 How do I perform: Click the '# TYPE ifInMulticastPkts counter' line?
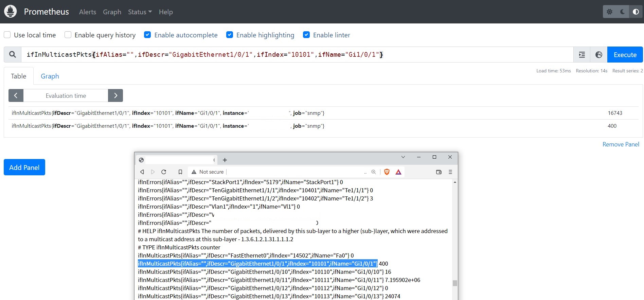179,247
